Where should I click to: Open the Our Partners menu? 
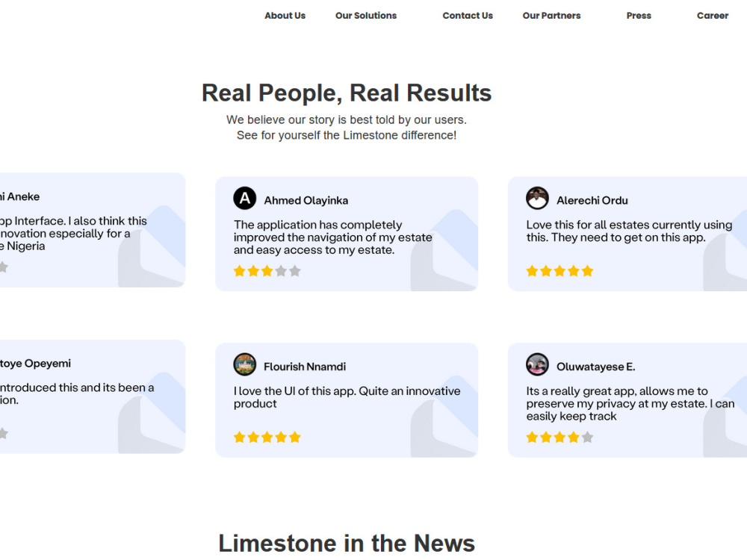pos(552,16)
